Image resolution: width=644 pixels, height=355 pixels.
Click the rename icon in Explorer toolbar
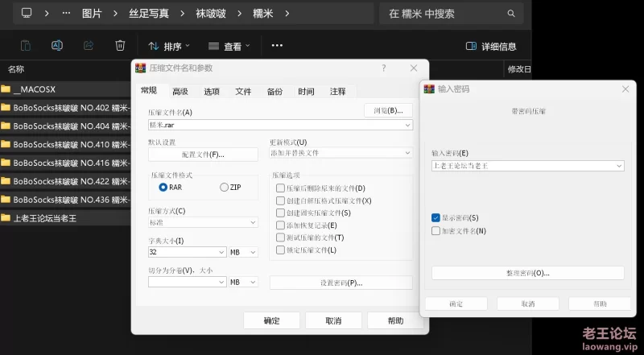(57, 46)
